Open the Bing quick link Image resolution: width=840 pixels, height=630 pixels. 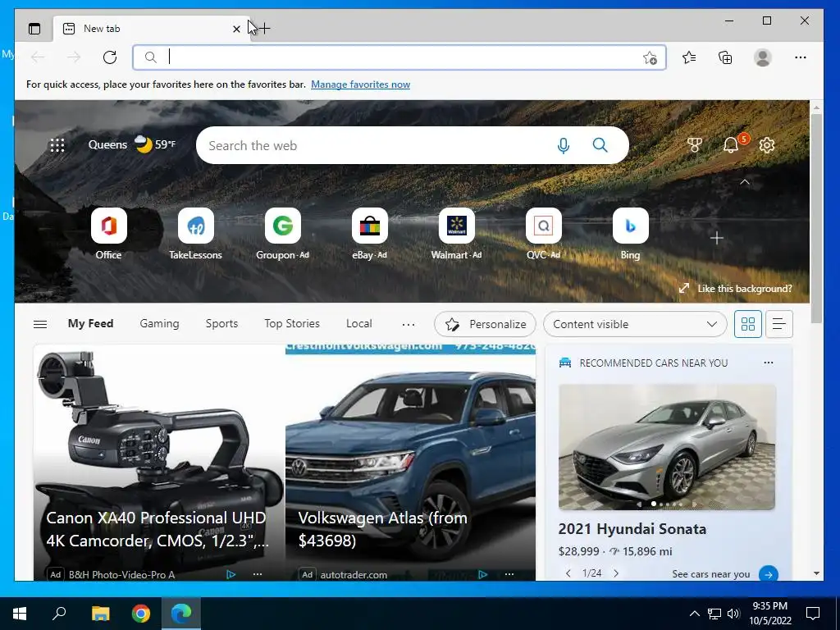[x=631, y=234]
